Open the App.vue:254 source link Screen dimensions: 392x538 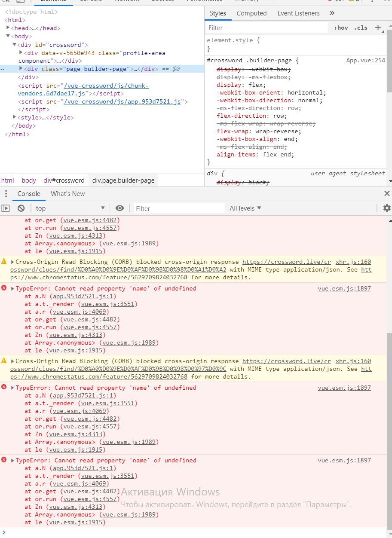click(x=366, y=61)
